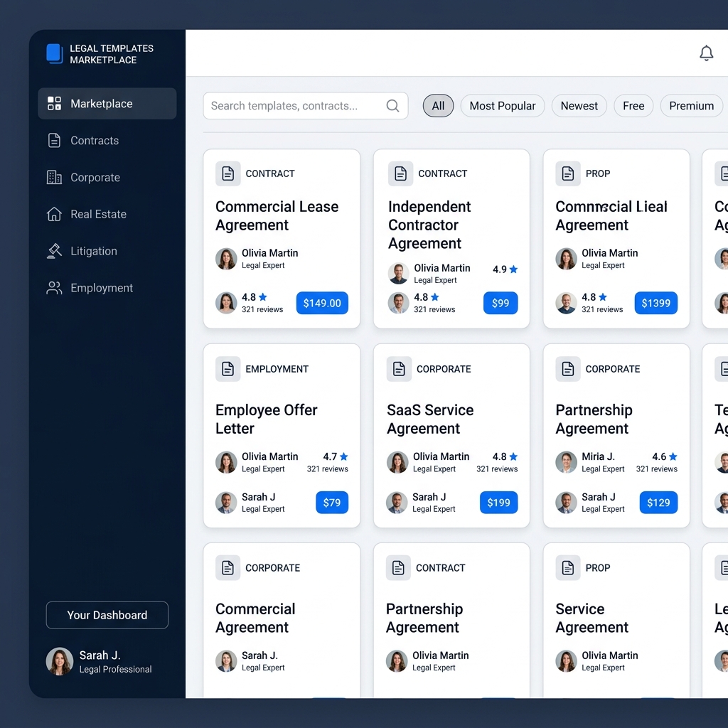
Task: Click Sarah J avatar on SaaS Service Agreement card
Action: [397, 503]
